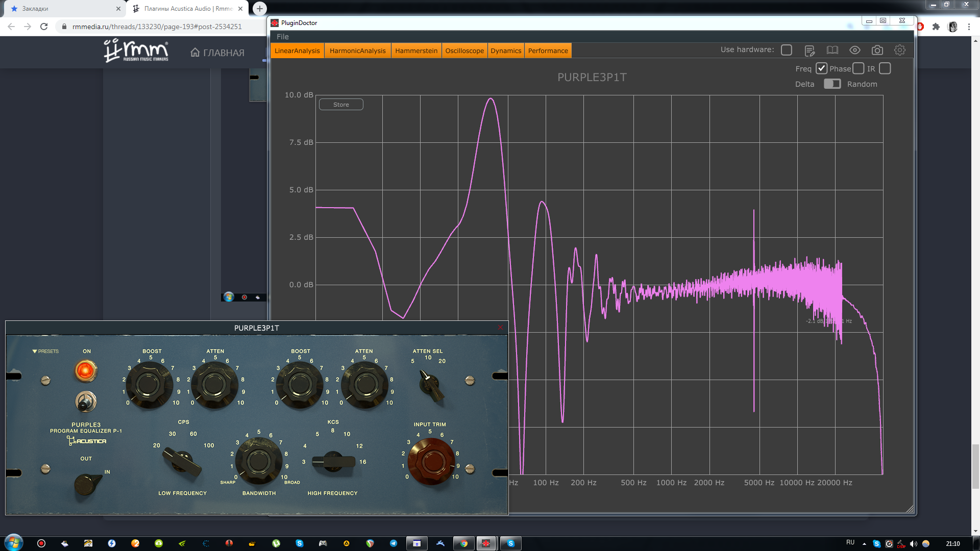The height and width of the screenshot is (551, 980).
Task: Click the volume speaker tray icon
Action: [914, 544]
